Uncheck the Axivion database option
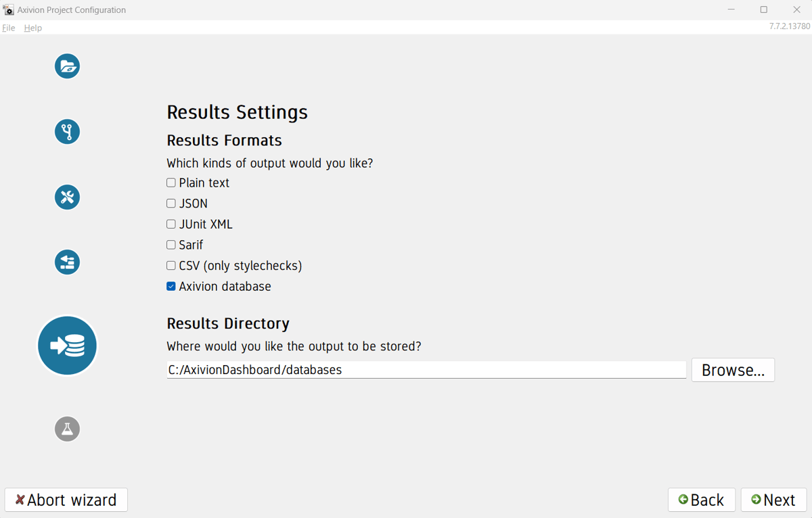The width and height of the screenshot is (812, 518). [171, 286]
